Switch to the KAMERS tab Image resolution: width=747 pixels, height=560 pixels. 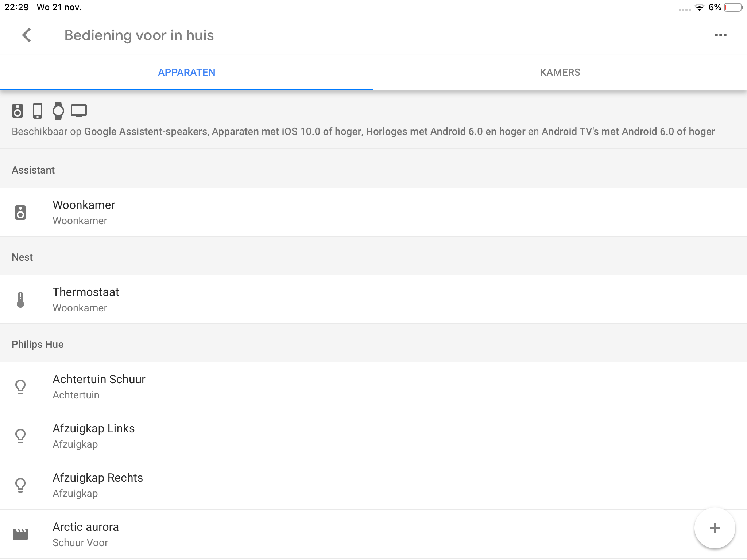tap(560, 73)
